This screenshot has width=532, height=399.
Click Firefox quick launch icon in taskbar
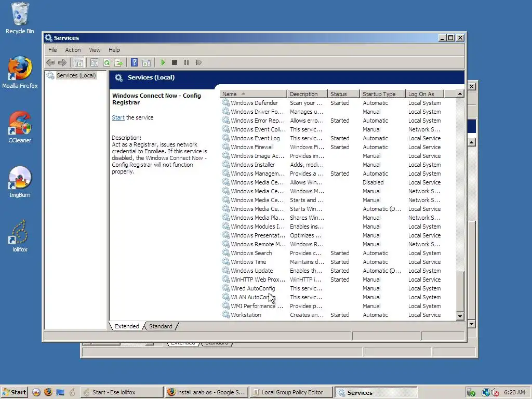[48, 392]
